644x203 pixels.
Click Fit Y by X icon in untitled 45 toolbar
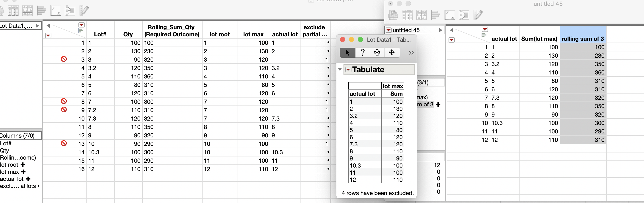449,15
